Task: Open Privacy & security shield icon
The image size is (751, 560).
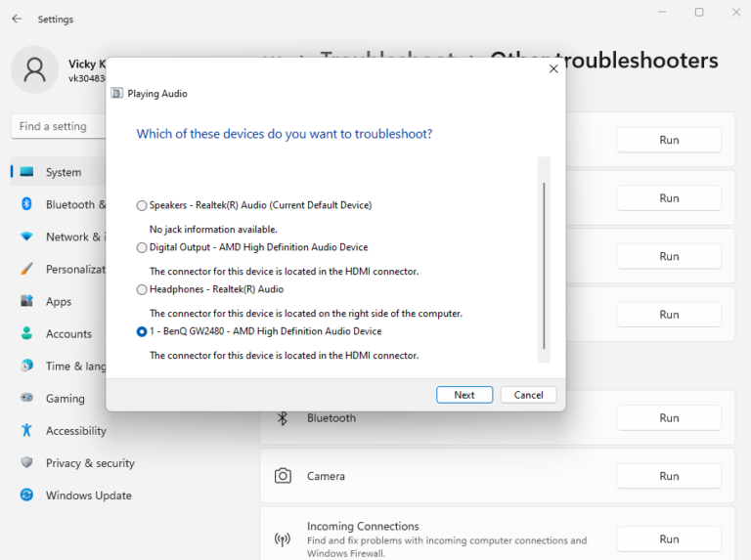Action: pyautogui.click(x=26, y=463)
